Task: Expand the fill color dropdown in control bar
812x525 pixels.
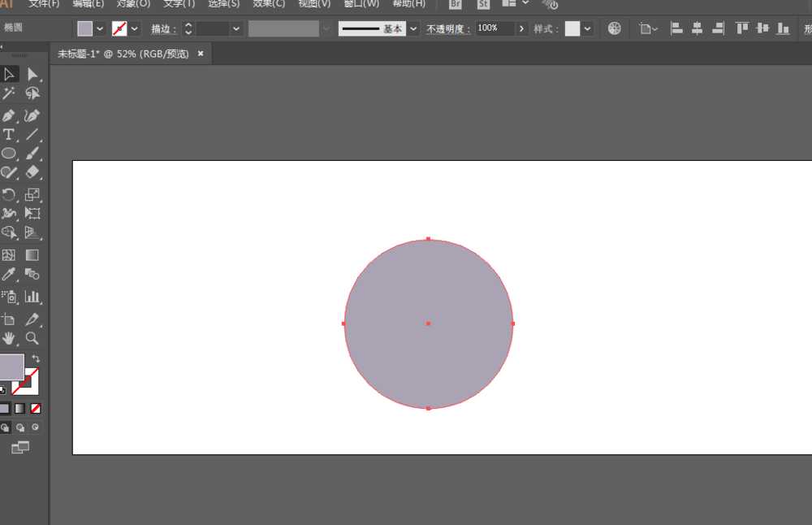Action: coord(100,29)
